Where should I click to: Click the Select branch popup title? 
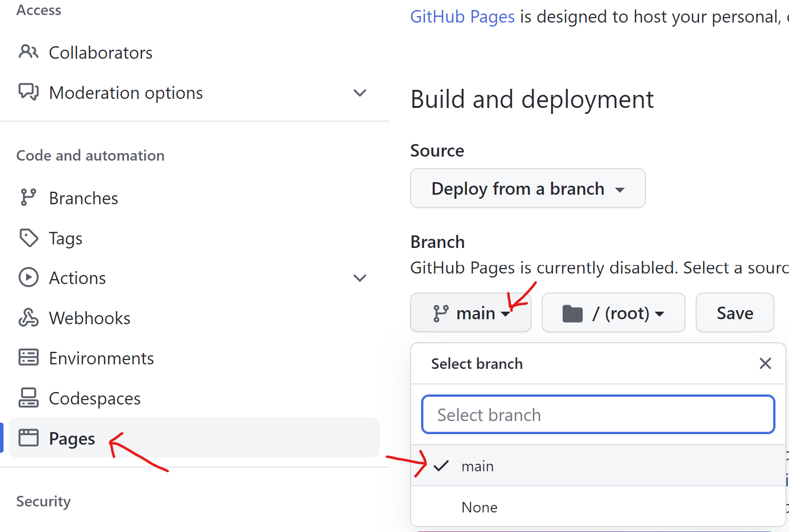coord(477,363)
